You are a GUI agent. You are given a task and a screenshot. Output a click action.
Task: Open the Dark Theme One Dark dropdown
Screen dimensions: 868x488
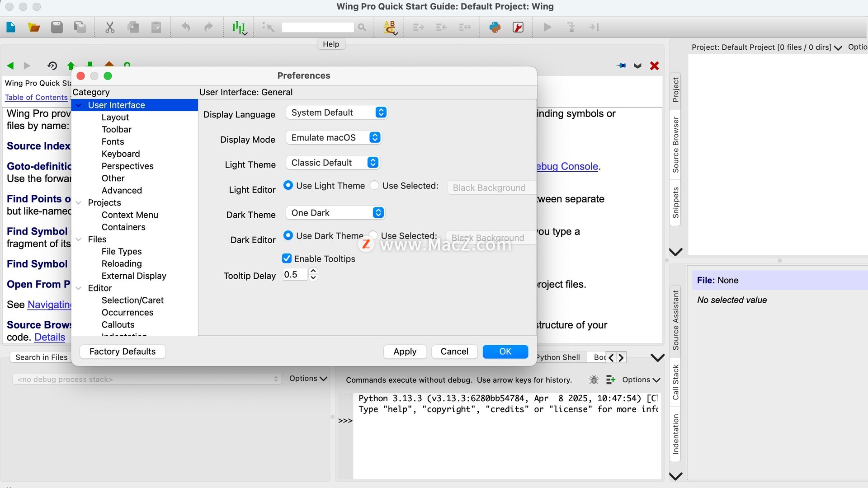(x=335, y=213)
